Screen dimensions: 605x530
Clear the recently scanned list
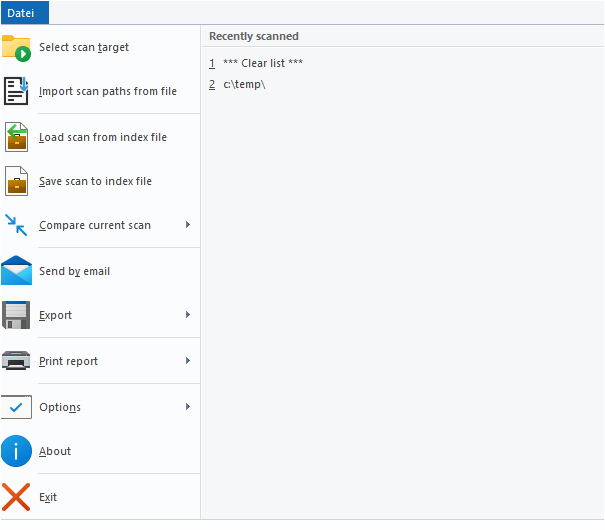[x=262, y=63]
